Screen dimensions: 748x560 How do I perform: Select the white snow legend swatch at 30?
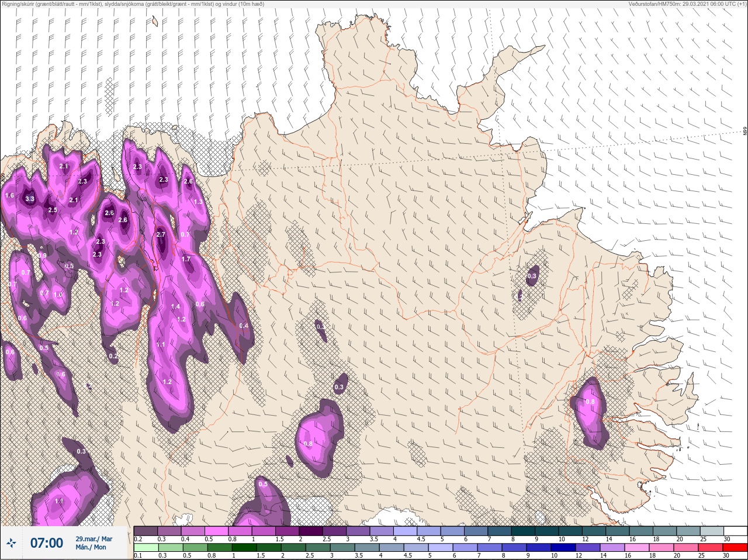click(735, 531)
